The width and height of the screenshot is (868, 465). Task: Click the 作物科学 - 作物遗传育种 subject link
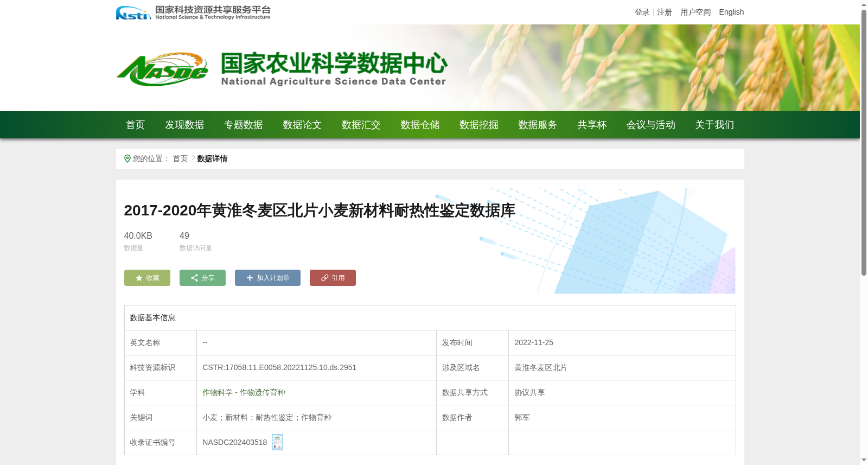pyautogui.click(x=244, y=392)
